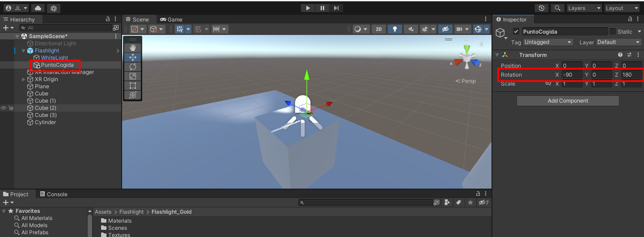Mute scene audio toggle

coord(411,29)
